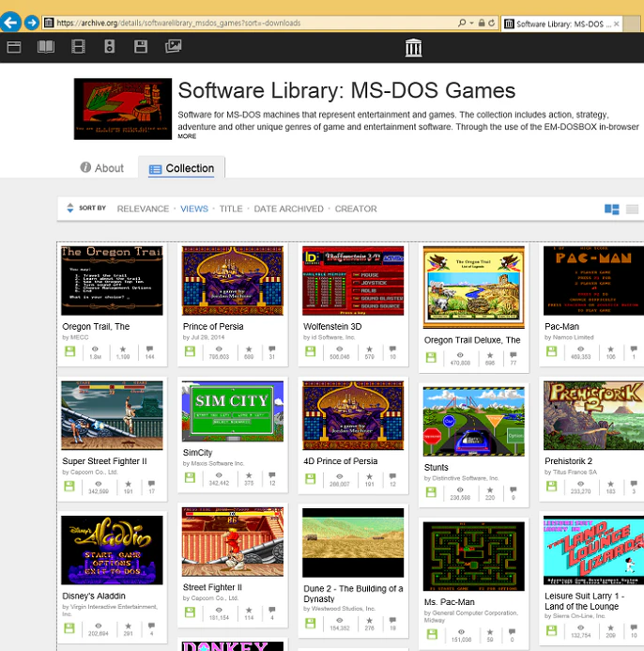The height and width of the screenshot is (651, 644).
Task: Click the Pac-Man title link
Action: pos(561,326)
